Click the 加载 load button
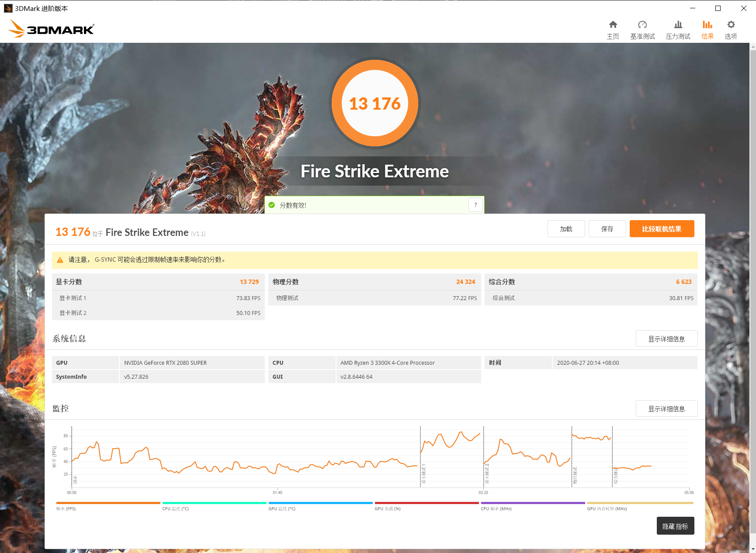Image resolution: width=756 pixels, height=553 pixels. tap(566, 229)
